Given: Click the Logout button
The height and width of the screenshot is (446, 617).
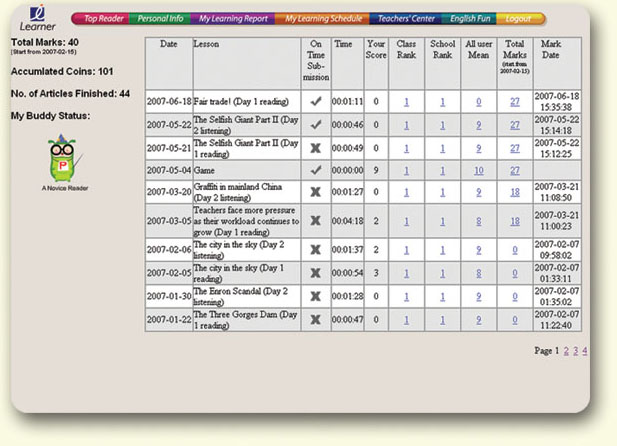Looking at the screenshot, I should pos(518,19).
